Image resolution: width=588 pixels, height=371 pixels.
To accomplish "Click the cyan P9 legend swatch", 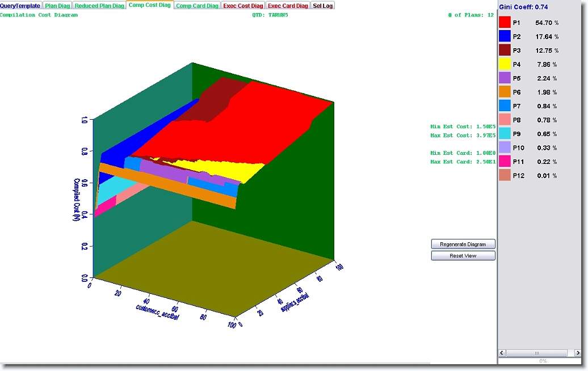I will [505, 134].
